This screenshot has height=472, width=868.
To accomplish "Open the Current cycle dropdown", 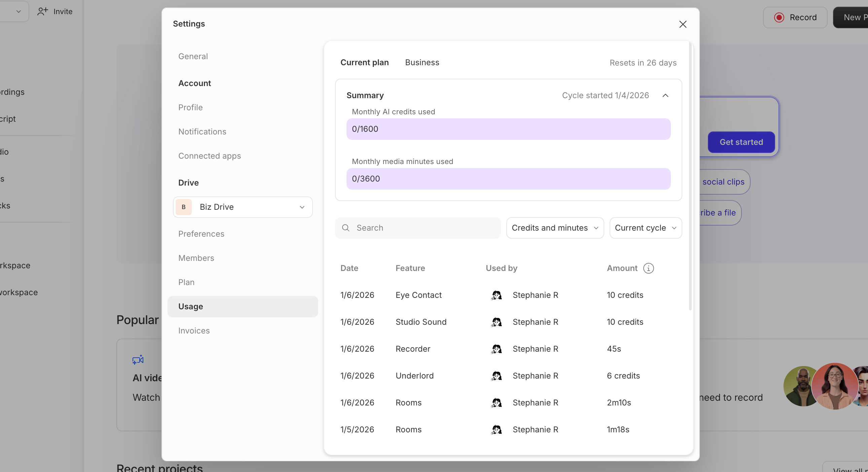I will pyautogui.click(x=645, y=228).
